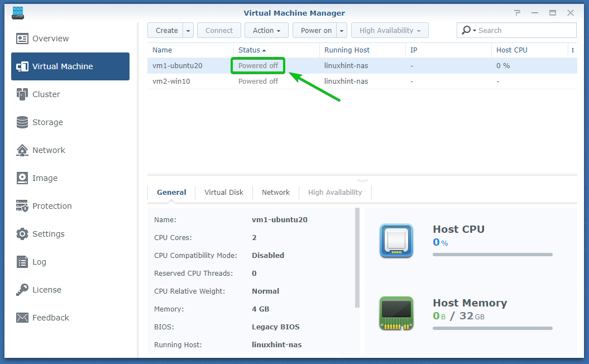Open the Image sidebar icon
Screen dimensions: 589x364
pos(22,178)
